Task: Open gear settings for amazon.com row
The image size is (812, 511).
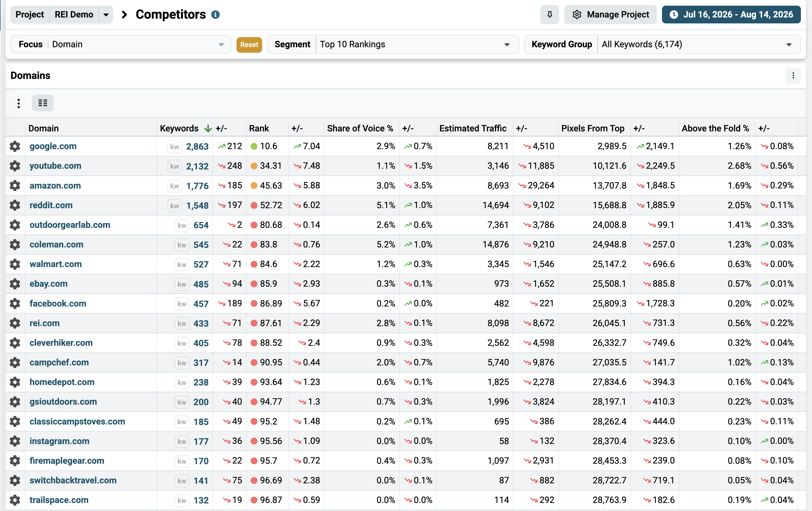Action: [x=15, y=186]
